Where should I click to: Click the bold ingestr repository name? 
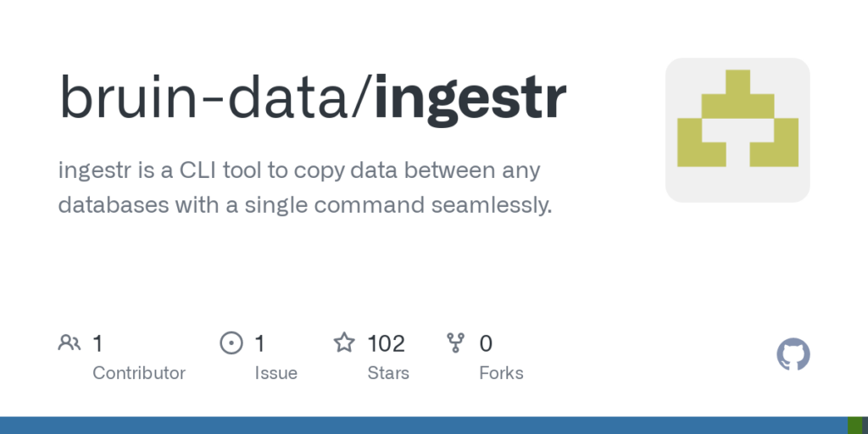pos(470,97)
